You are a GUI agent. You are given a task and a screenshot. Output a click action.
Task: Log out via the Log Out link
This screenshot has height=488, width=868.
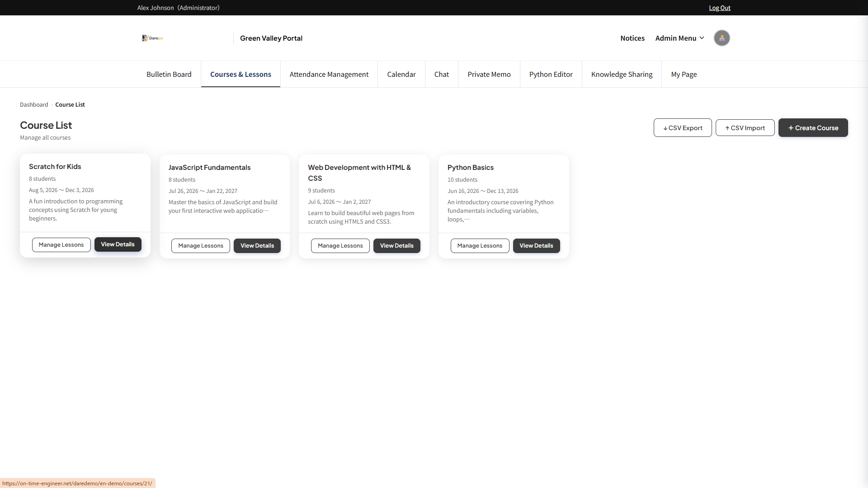pos(719,8)
